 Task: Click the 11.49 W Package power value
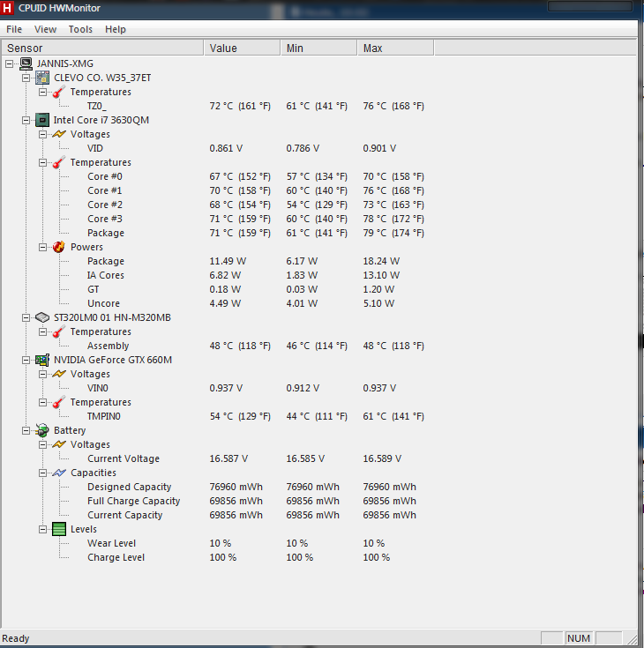pos(228,261)
